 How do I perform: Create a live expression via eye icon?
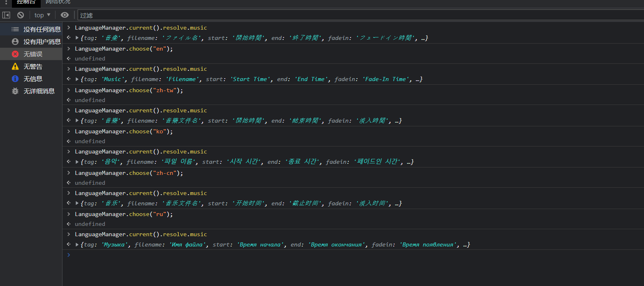(x=65, y=15)
